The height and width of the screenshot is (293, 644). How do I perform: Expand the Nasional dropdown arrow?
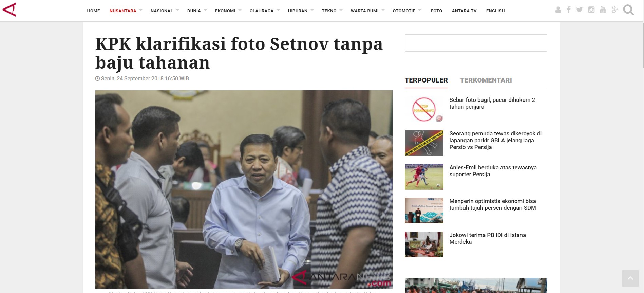177,10
